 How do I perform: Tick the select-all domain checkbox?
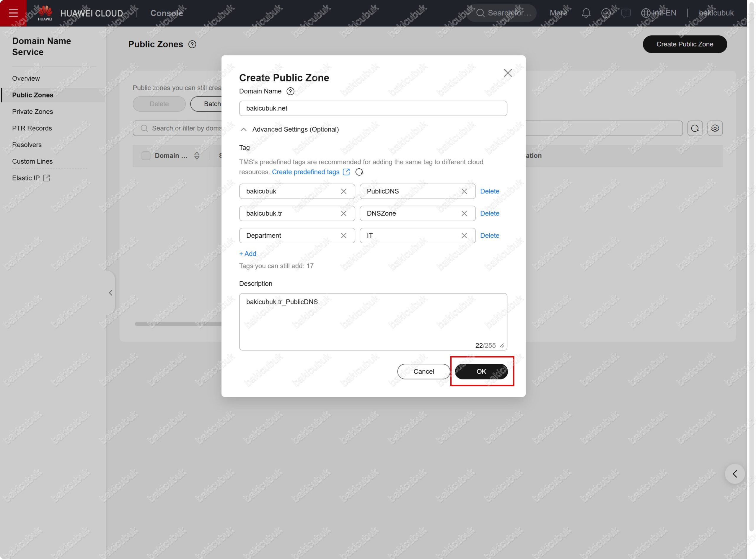pyautogui.click(x=146, y=156)
